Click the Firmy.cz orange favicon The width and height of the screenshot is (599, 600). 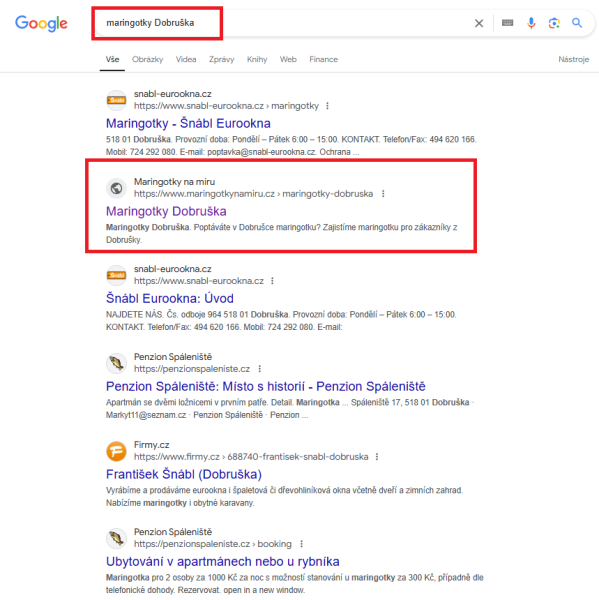click(x=116, y=451)
